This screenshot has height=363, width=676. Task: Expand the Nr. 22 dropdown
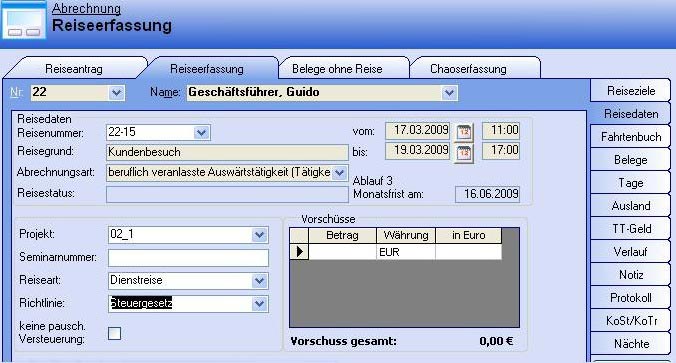coord(116,93)
